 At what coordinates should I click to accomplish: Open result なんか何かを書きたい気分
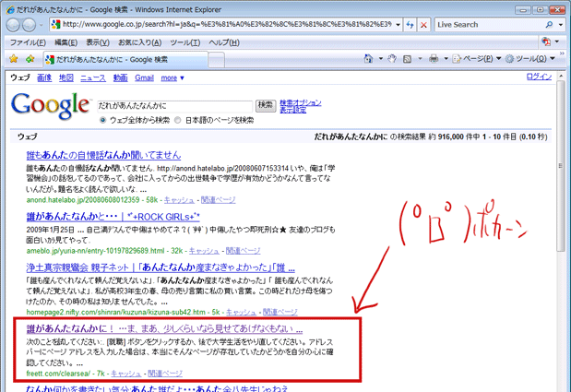coord(157,388)
